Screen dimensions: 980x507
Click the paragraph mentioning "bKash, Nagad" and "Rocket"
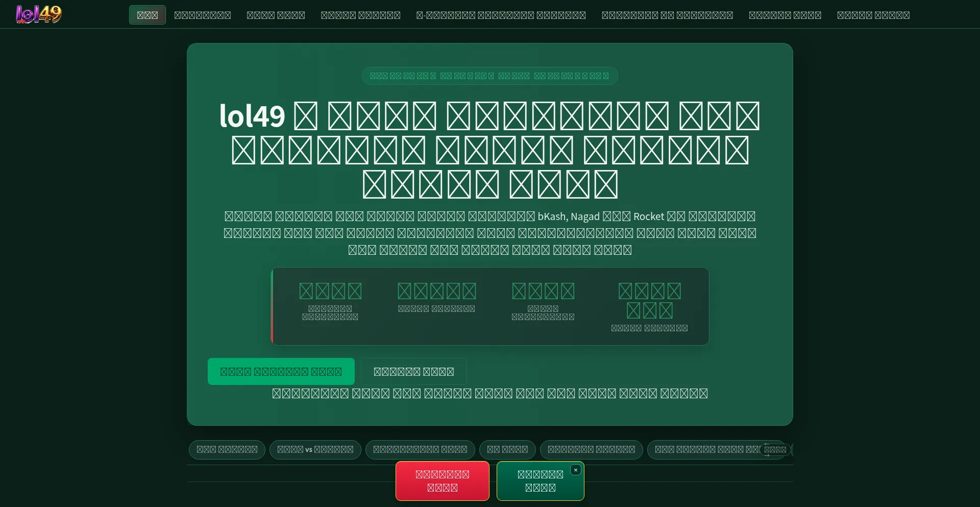point(490,233)
